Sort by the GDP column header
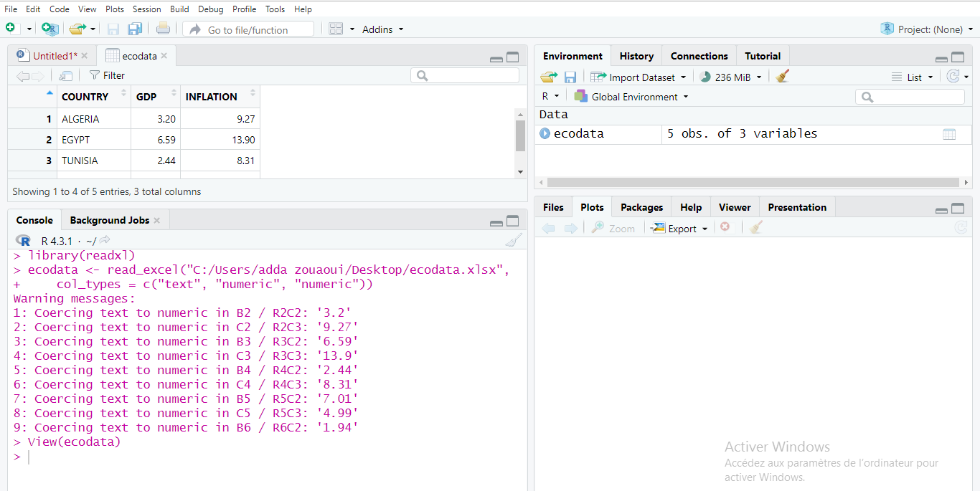Image resolution: width=980 pixels, height=491 pixels. pos(146,97)
